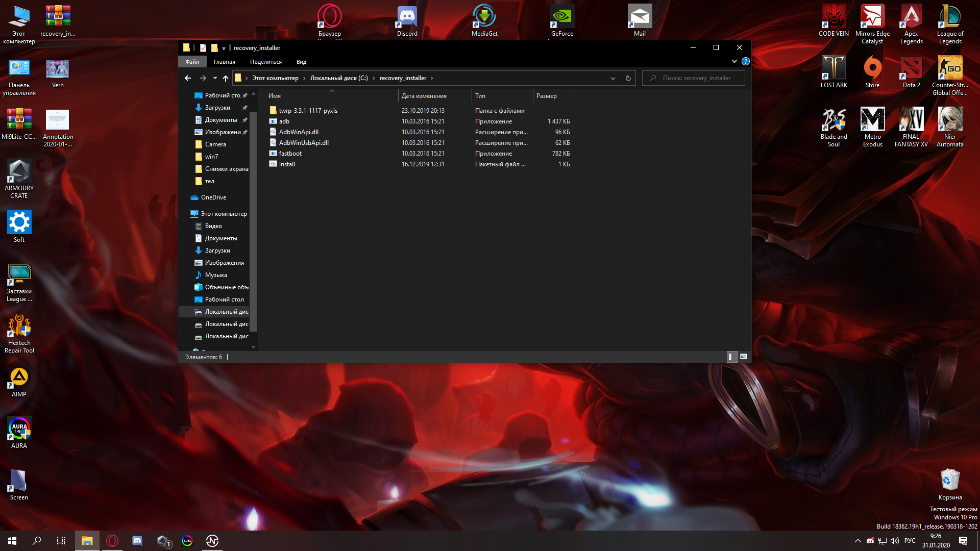Viewport: 980px width, 551px height.
Task: Expand the chevron after Этот компьютер breadcrumb
Action: pos(304,78)
